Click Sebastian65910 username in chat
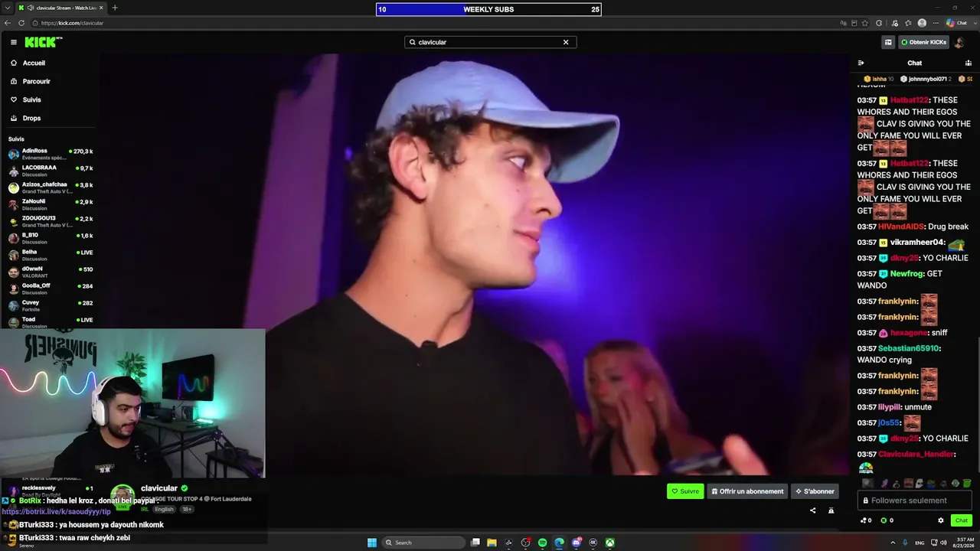980x551 pixels. tap(908, 348)
